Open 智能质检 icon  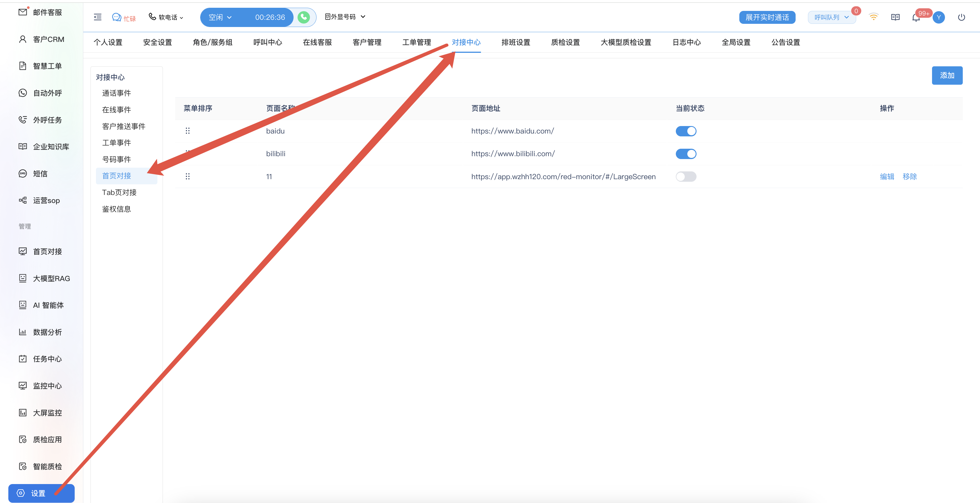pyautogui.click(x=23, y=466)
